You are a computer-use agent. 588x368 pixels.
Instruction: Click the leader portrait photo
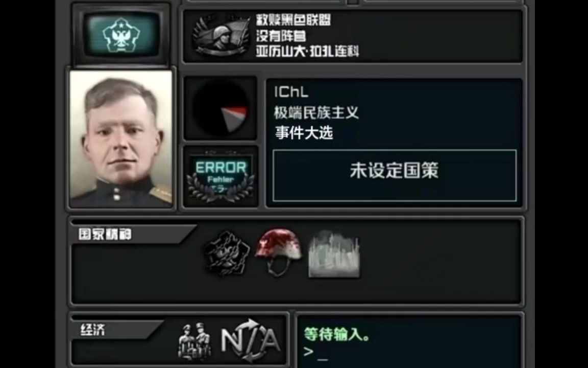coord(121,139)
